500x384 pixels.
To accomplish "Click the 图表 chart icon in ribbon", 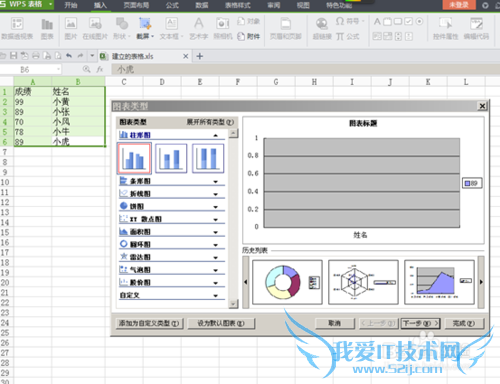I will 47,29.
